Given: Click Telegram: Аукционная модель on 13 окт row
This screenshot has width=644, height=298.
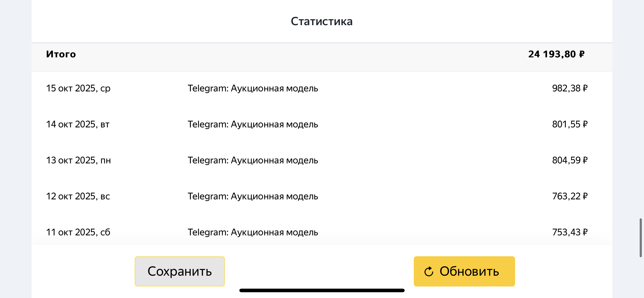Looking at the screenshot, I should (253, 160).
